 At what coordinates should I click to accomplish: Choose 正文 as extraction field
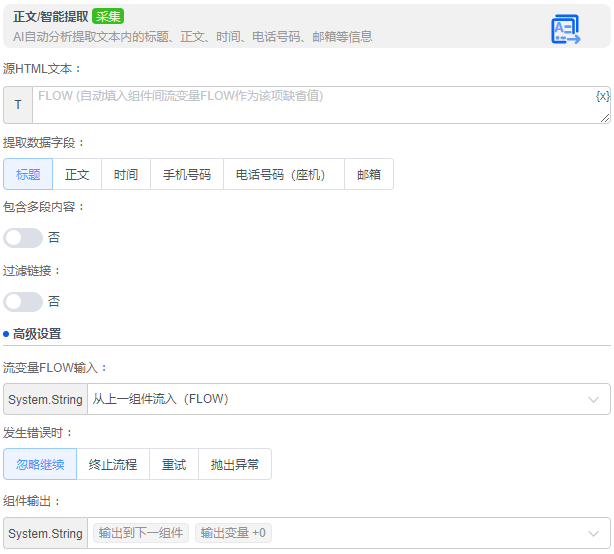coord(77,174)
